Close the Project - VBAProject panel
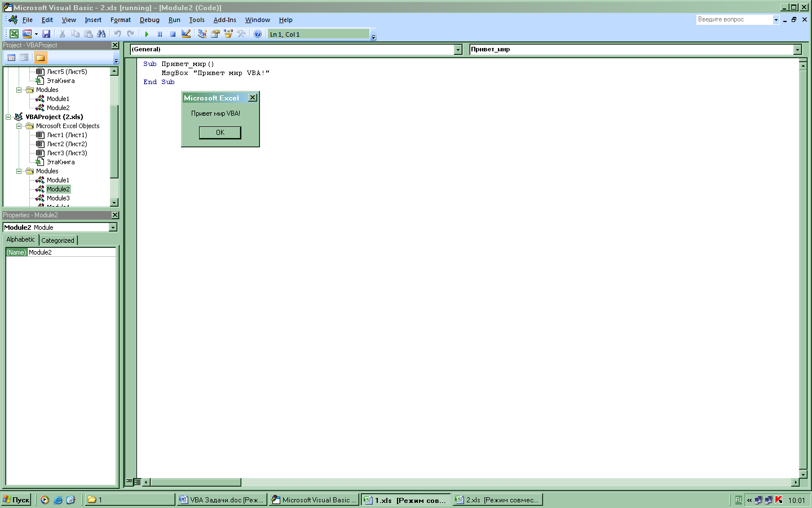 115,45
